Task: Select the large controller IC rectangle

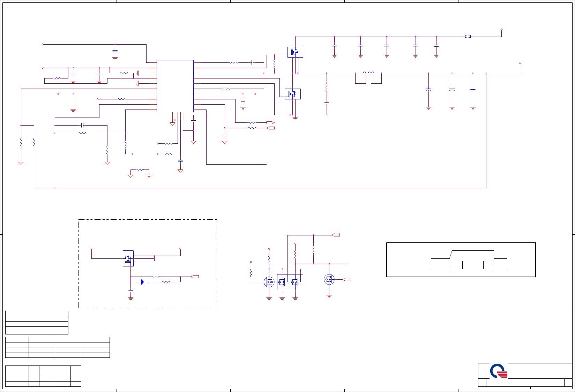Action: tap(175, 86)
